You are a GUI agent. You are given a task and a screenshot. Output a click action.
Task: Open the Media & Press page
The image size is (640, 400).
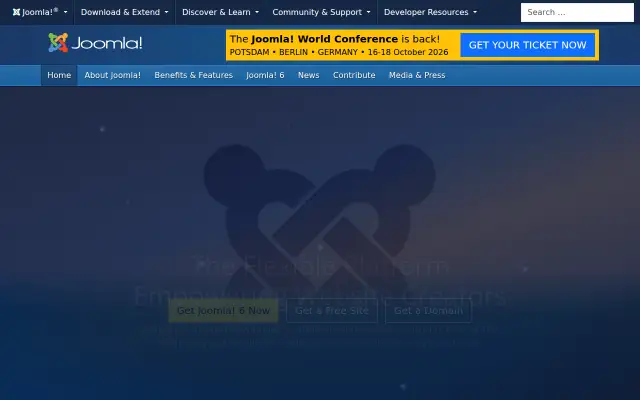click(417, 75)
